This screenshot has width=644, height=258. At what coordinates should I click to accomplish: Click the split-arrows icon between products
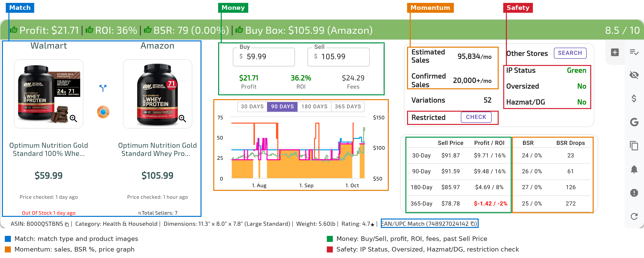(103, 88)
